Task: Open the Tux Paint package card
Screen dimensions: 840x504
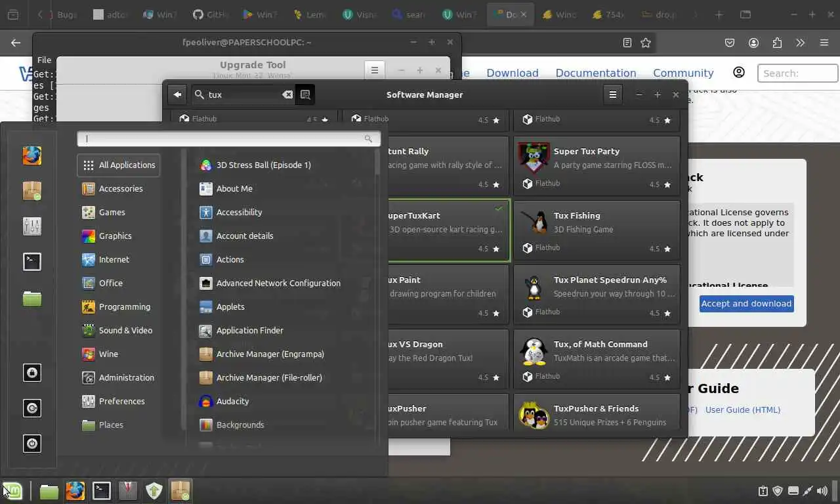Action: [x=449, y=295]
